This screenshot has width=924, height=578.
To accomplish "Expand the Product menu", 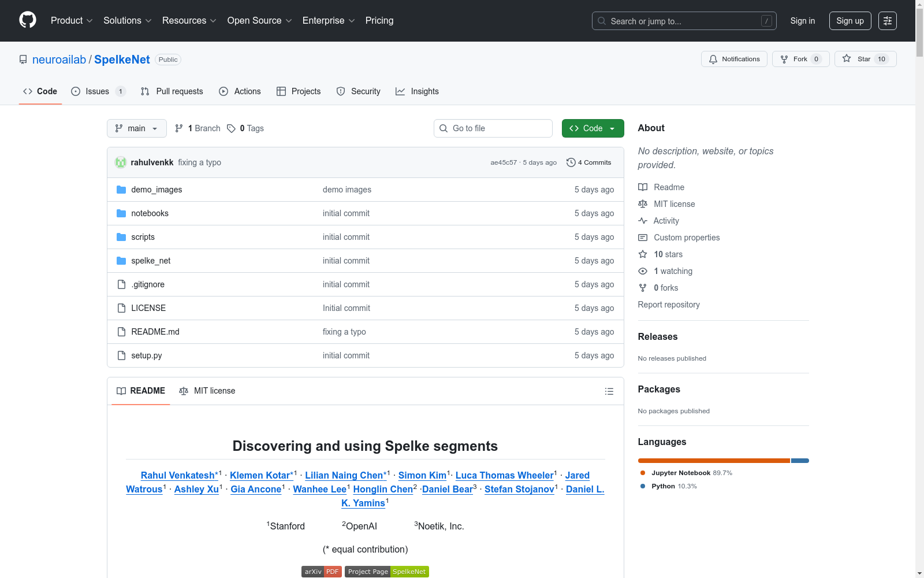I will click(72, 20).
